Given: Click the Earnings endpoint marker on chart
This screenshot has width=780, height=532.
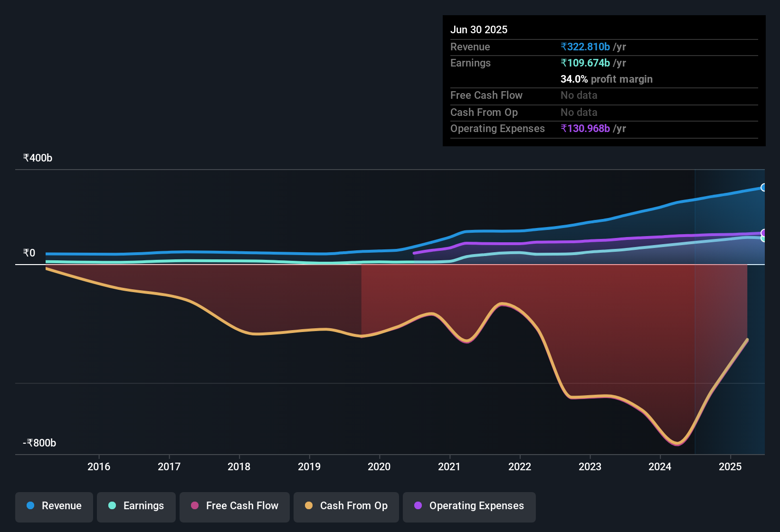Looking at the screenshot, I should coord(764,238).
